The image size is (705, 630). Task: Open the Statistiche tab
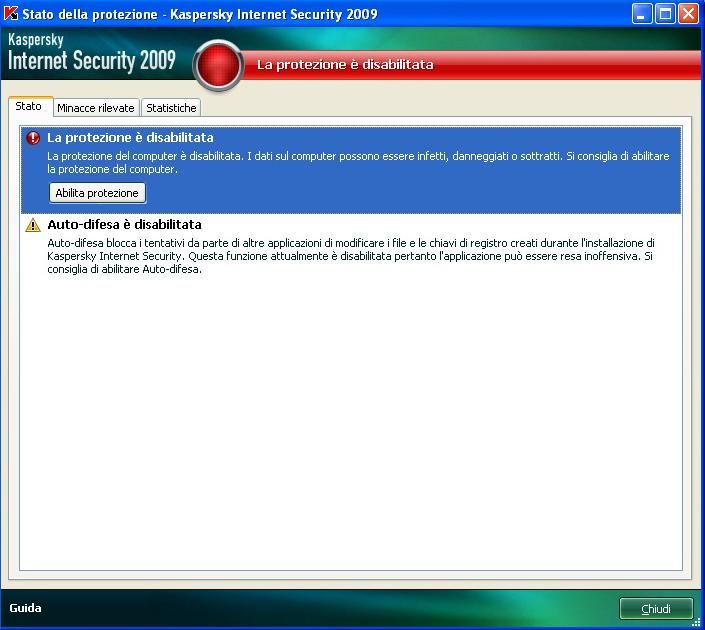tap(171, 108)
